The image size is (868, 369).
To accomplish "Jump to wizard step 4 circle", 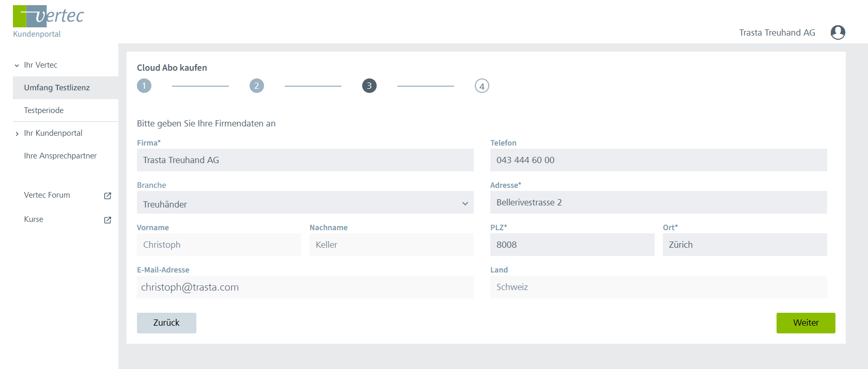I will [x=482, y=86].
